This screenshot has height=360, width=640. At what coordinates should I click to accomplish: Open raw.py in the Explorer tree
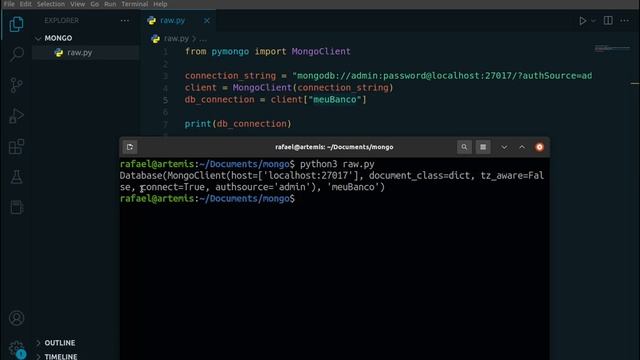coord(86,53)
